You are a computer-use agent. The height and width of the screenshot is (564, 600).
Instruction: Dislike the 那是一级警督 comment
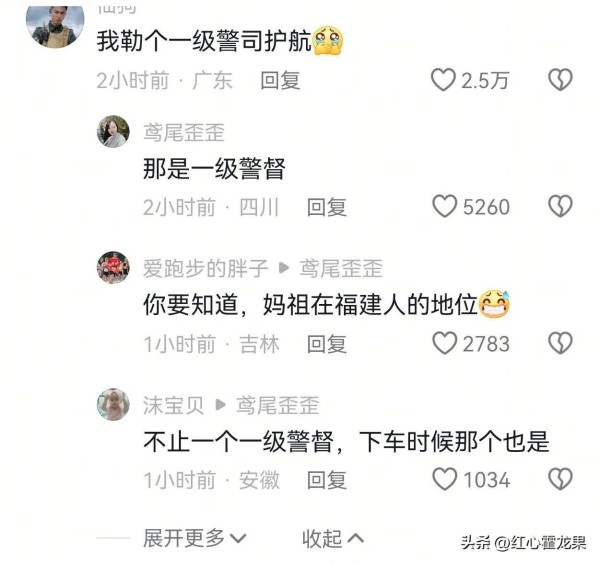point(560,207)
